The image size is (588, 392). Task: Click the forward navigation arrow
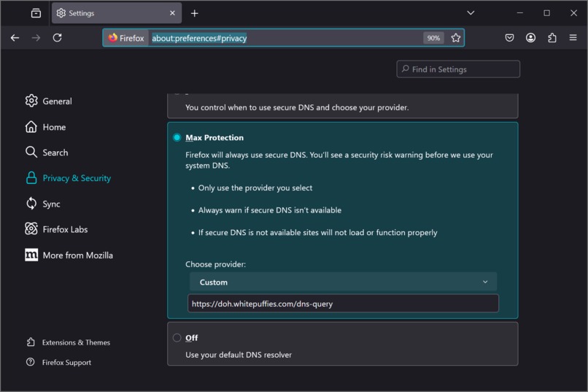point(36,37)
